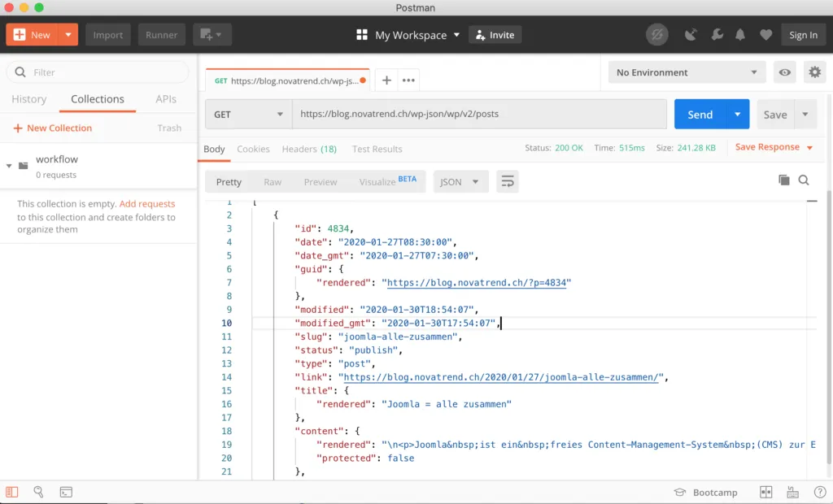833x504 pixels.
Task: Open the Trash link
Action: (x=169, y=128)
